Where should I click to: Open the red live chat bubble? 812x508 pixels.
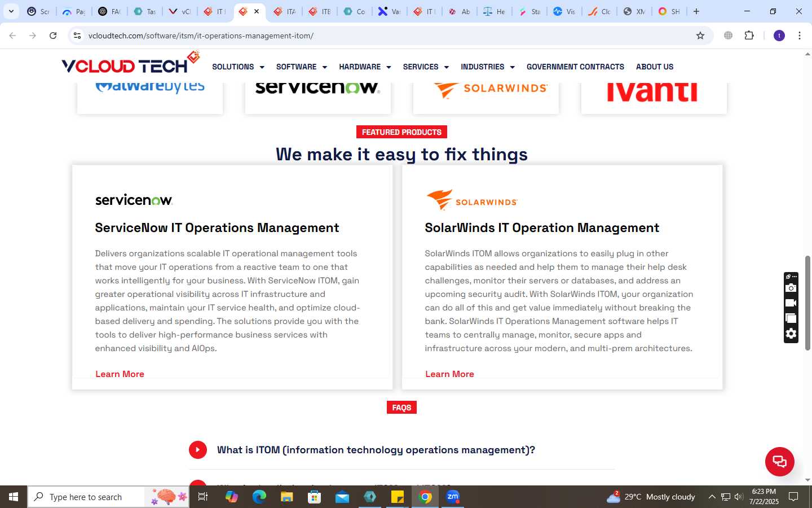(779, 461)
